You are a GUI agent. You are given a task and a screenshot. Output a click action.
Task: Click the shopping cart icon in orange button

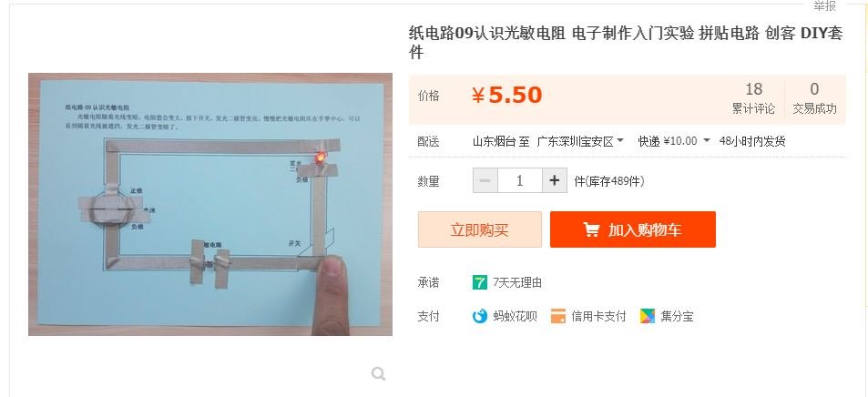(591, 229)
